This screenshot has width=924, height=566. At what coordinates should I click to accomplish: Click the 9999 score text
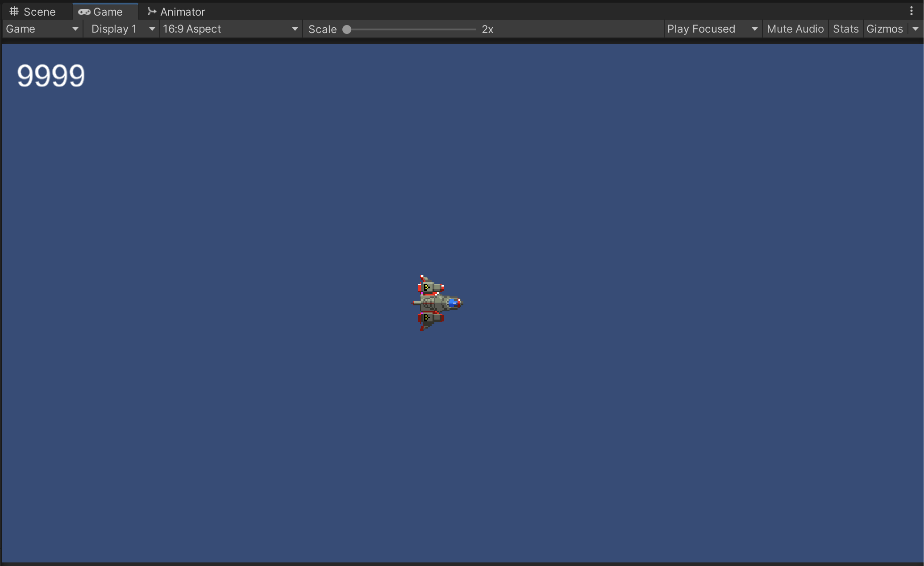51,75
